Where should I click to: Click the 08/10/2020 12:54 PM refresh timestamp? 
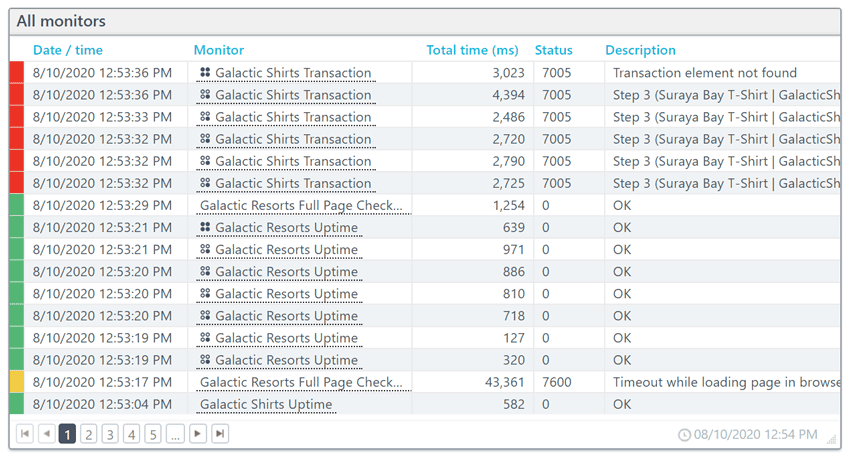click(756, 435)
